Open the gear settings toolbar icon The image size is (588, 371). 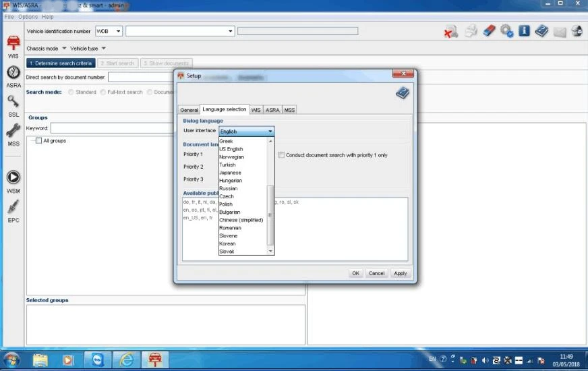[x=506, y=31]
